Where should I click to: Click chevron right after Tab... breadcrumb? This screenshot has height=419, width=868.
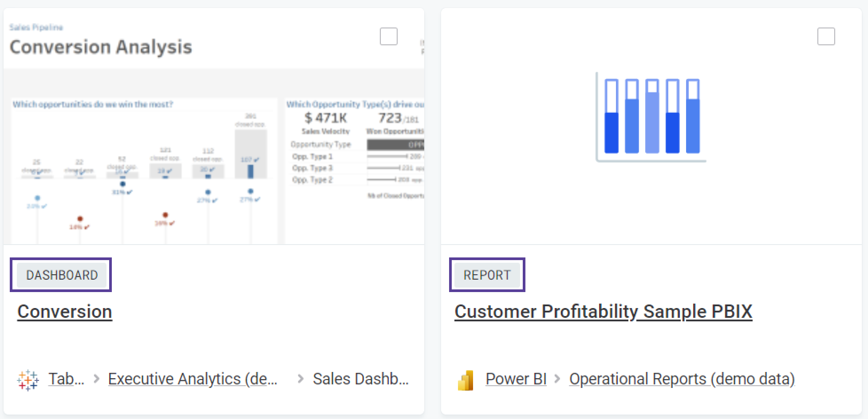point(96,379)
